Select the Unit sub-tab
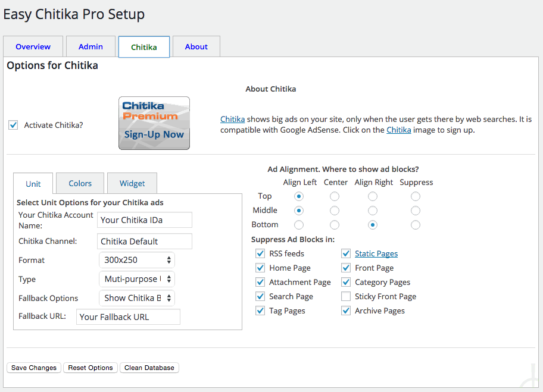The height and width of the screenshot is (392, 543). click(33, 183)
